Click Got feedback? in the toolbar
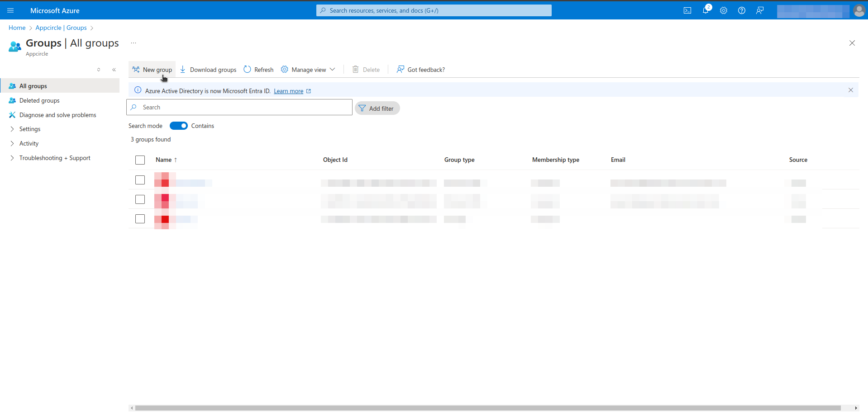 click(421, 70)
